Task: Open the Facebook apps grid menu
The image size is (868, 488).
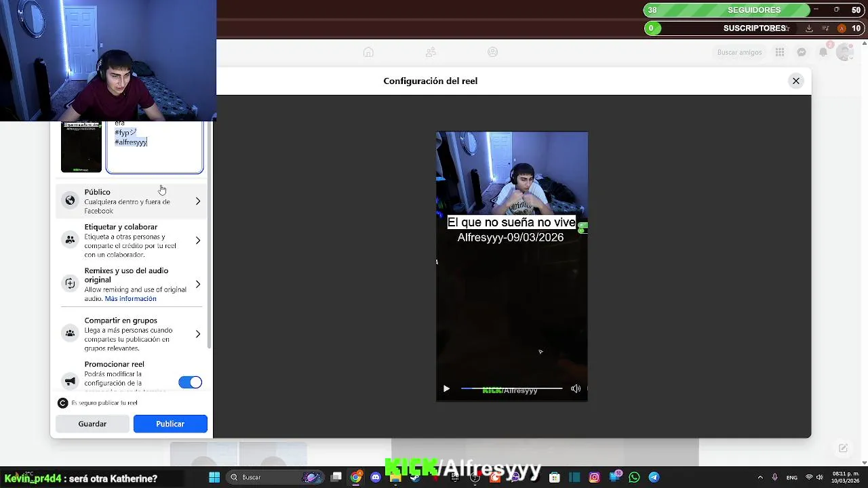Action: pos(780,52)
